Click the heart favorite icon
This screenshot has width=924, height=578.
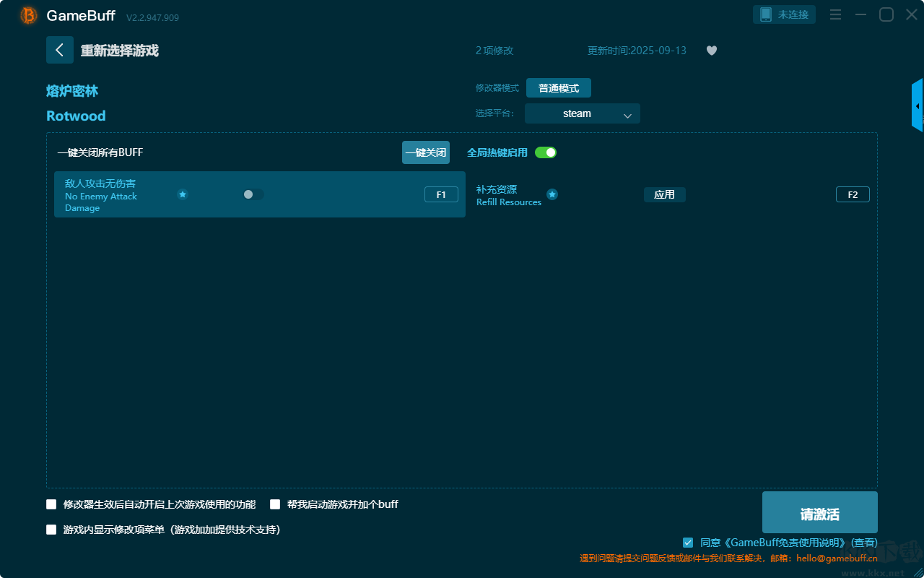point(712,51)
